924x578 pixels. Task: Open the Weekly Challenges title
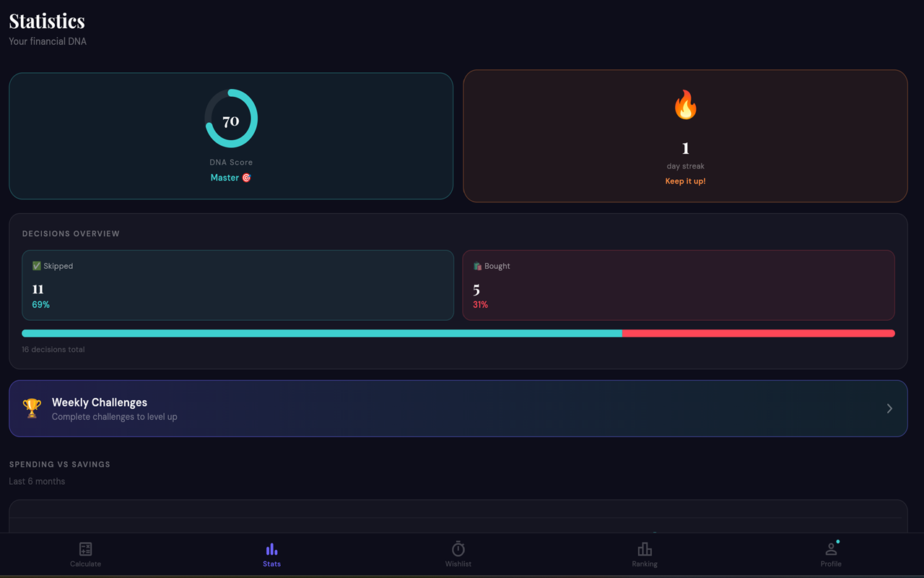[100, 402]
